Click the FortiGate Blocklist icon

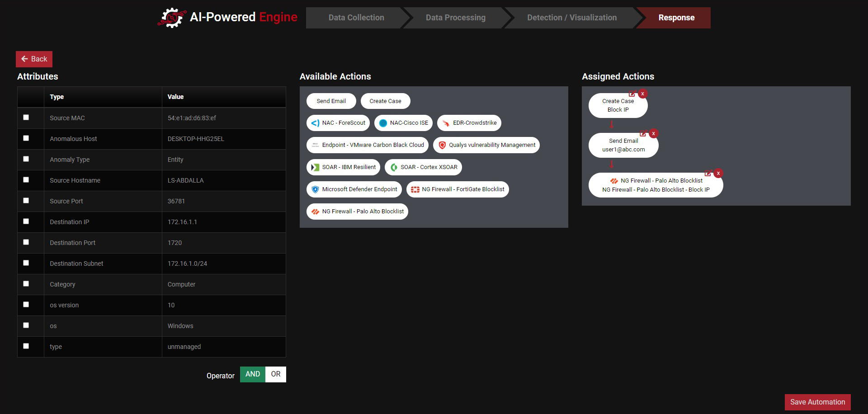click(415, 189)
